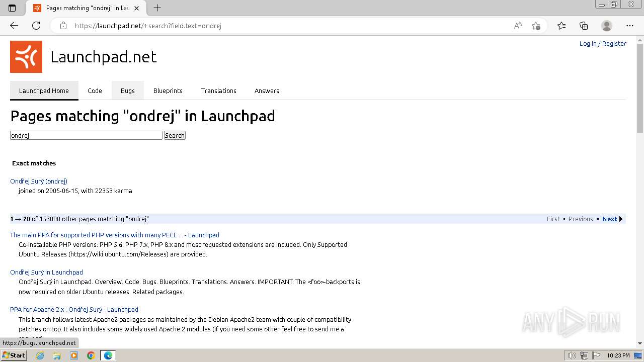Open the Collections icon
This screenshot has width=644, height=362.
tap(584, 26)
